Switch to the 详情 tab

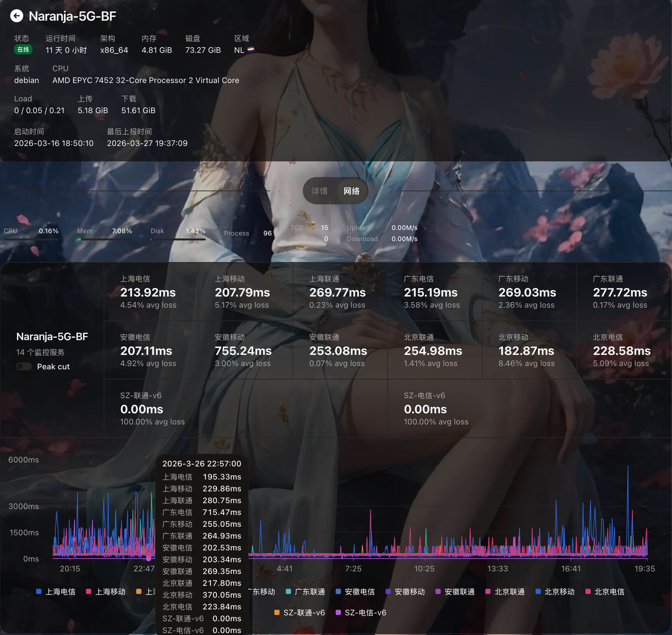(x=319, y=191)
